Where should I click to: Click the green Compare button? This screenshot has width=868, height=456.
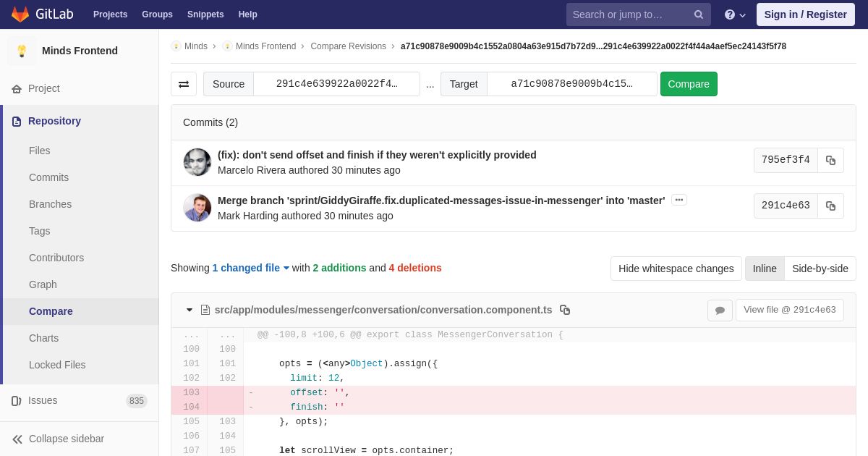coord(689,84)
